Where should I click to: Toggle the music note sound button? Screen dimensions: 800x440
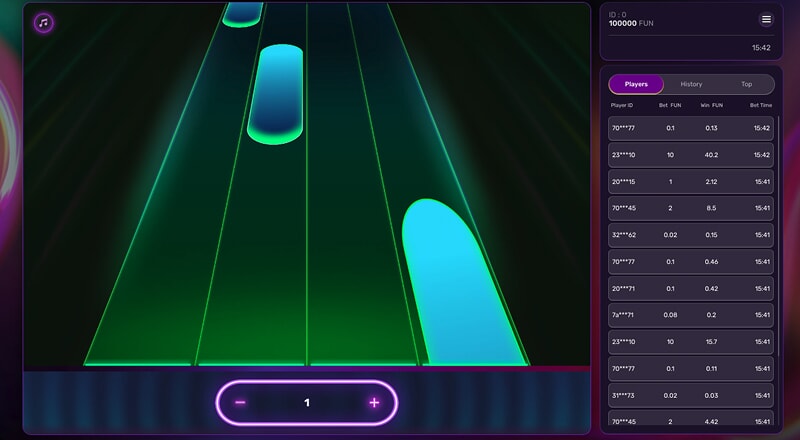43,22
